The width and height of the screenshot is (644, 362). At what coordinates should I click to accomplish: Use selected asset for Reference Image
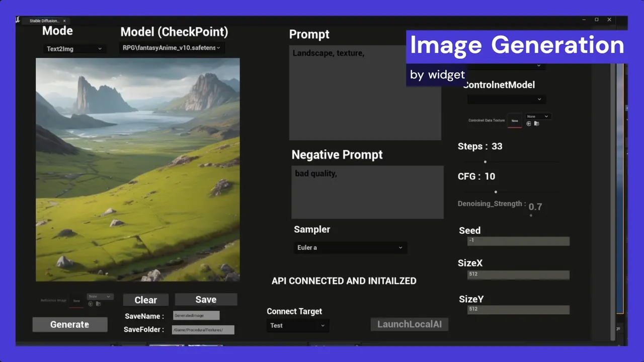pos(91,304)
